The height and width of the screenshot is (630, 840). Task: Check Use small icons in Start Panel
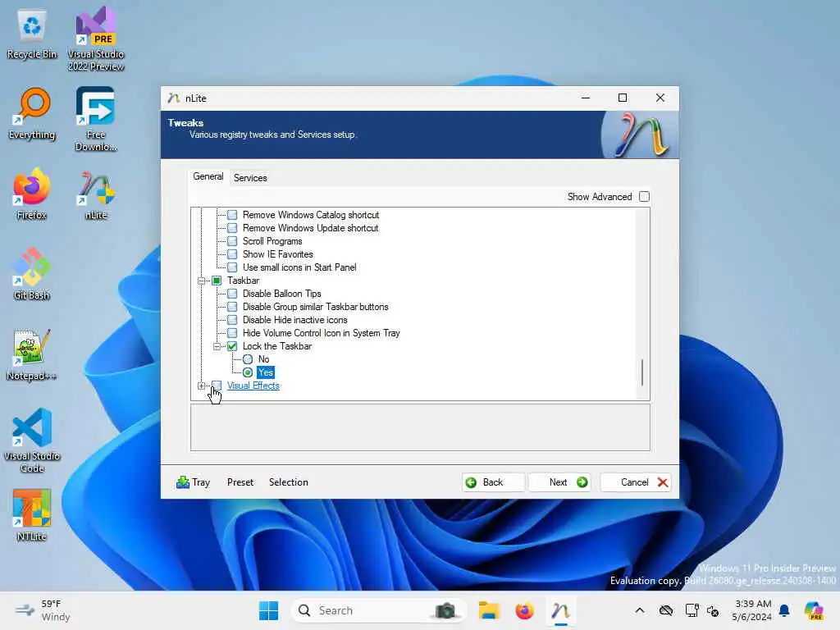click(232, 267)
